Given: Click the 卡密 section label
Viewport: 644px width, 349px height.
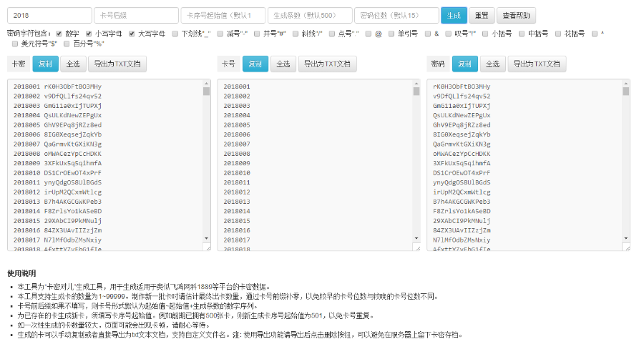Looking at the screenshot, I should coord(19,64).
